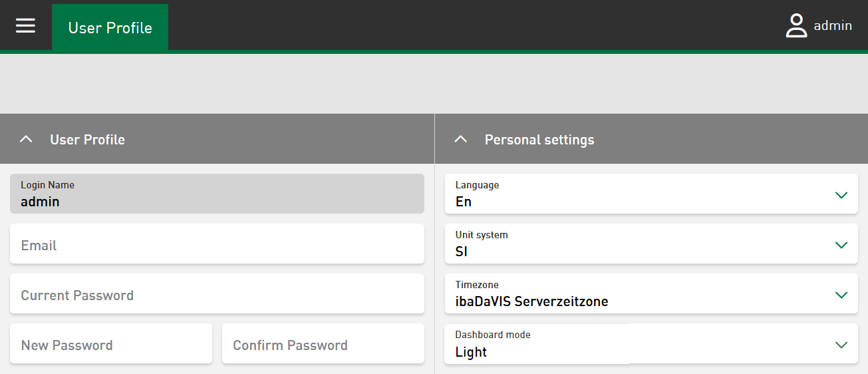
Task: Select the User Profile tab
Action: 110,28
